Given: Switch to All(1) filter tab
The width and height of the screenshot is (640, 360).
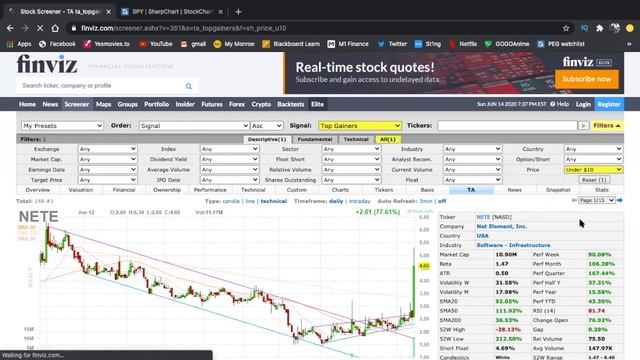Looking at the screenshot, I should coord(388,139).
